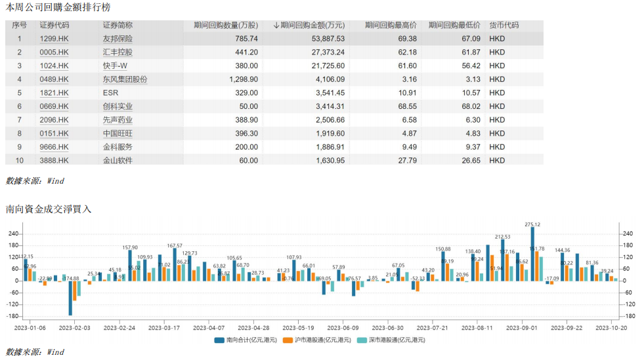Image resolution: width=644 pixels, height=364 pixels.
Task: Click the 南向資金成交淨買入 heading
Action: (x=49, y=209)
